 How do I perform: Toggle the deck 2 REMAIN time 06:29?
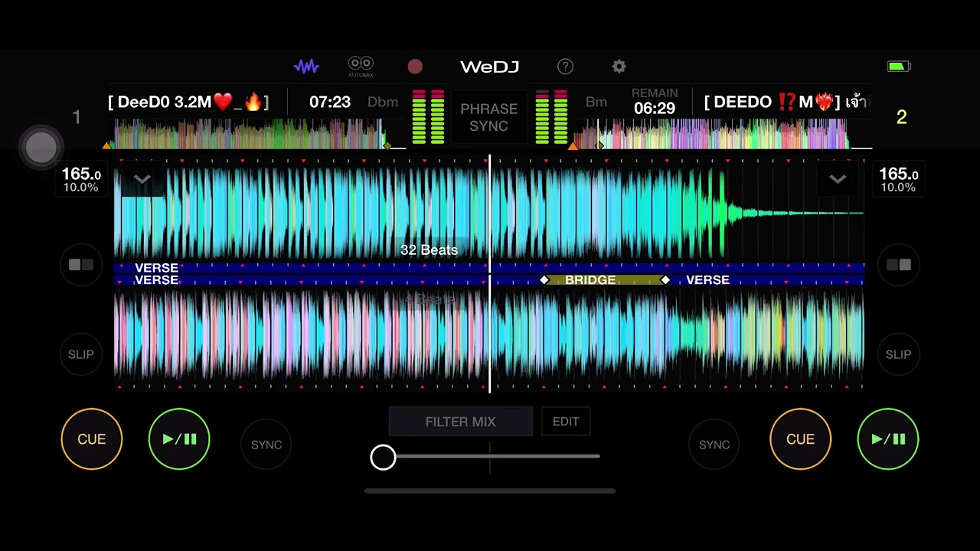(x=655, y=102)
